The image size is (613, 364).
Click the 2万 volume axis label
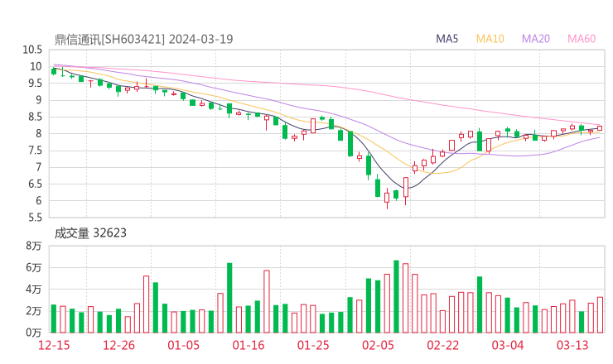(x=34, y=311)
